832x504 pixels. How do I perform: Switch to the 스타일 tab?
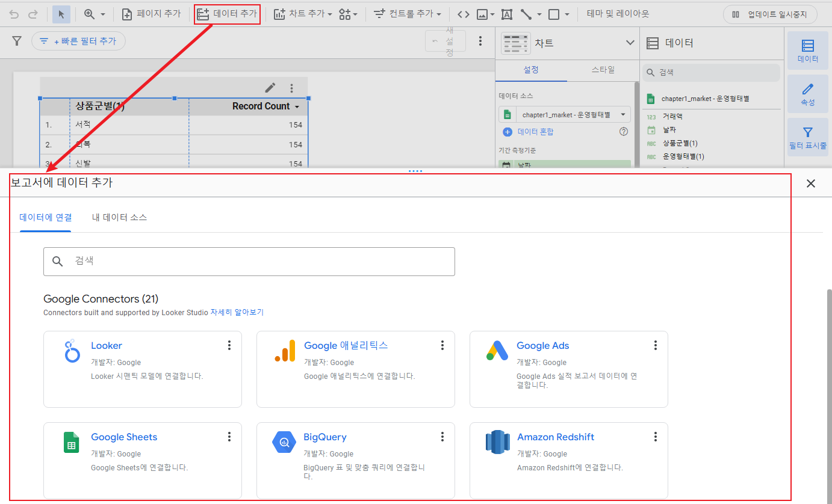(603, 70)
